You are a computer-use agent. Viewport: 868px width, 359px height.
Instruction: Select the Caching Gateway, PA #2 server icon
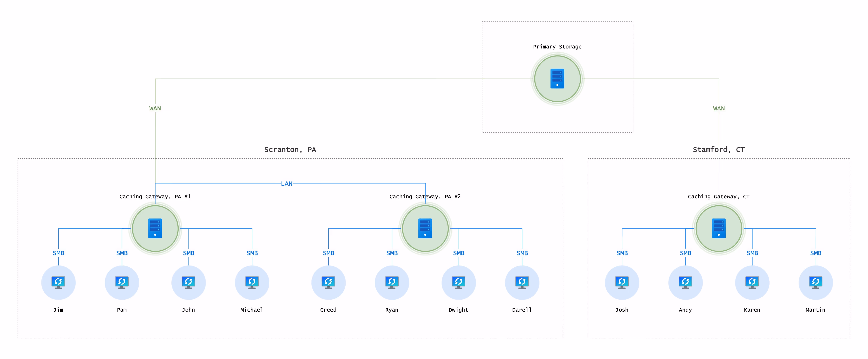click(426, 229)
